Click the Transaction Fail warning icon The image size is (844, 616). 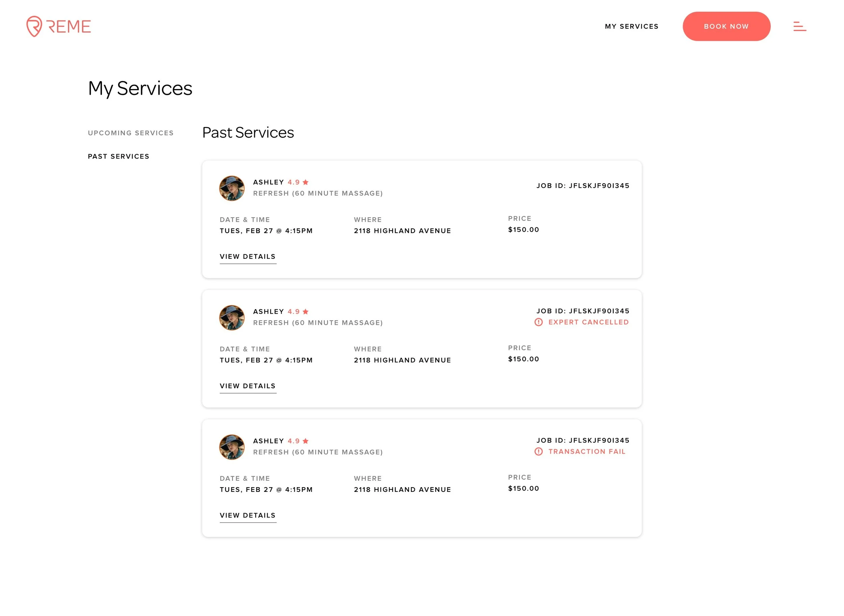tap(538, 452)
